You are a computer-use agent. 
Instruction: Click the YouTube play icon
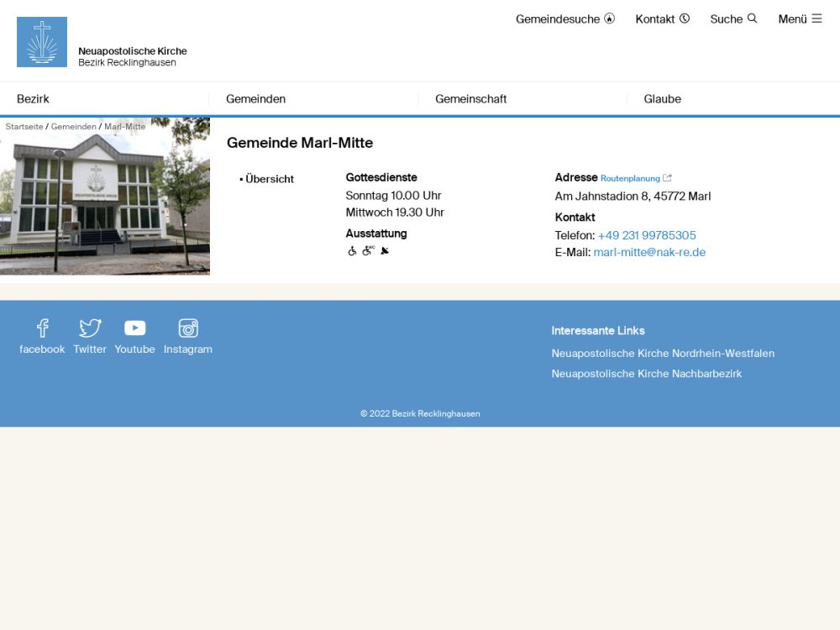(135, 328)
